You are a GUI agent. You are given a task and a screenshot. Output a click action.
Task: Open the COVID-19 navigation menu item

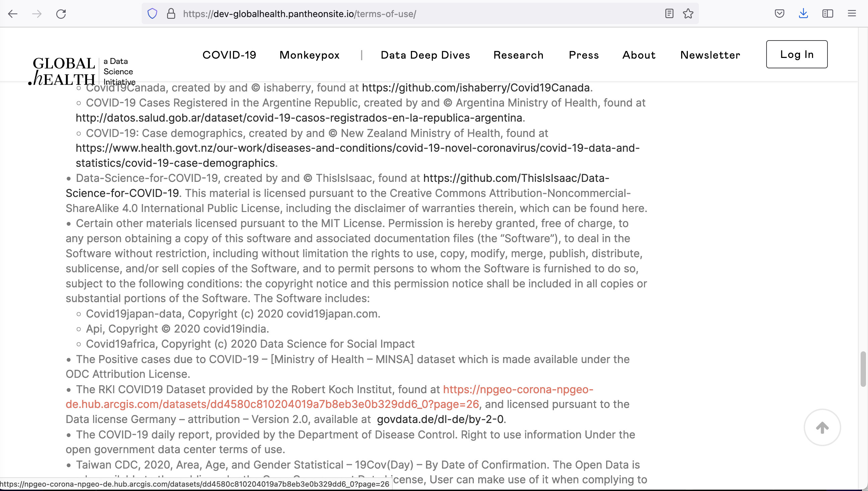(229, 54)
